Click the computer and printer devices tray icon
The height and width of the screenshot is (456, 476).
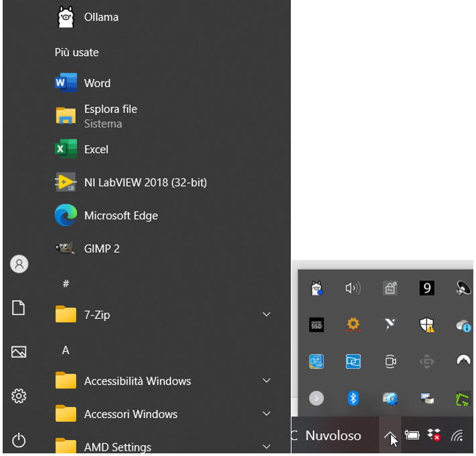point(427,398)
